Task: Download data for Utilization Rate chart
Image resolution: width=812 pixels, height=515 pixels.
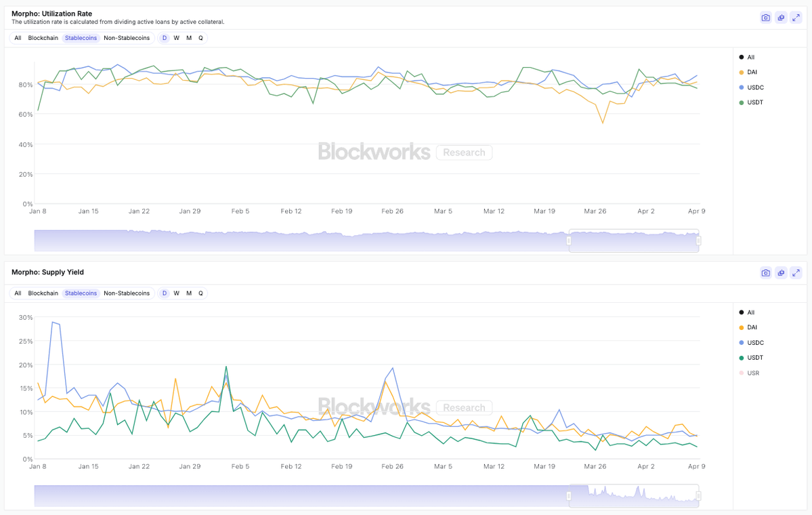Action: 781,18
